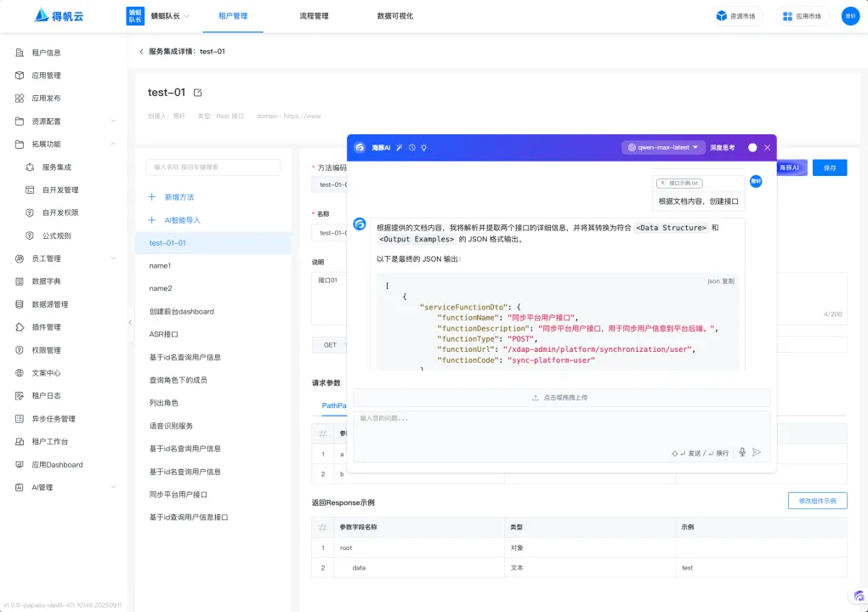Screen dimensions: 868x612
Task: Select test-01-01 in method list
Action: click(213, 243)
